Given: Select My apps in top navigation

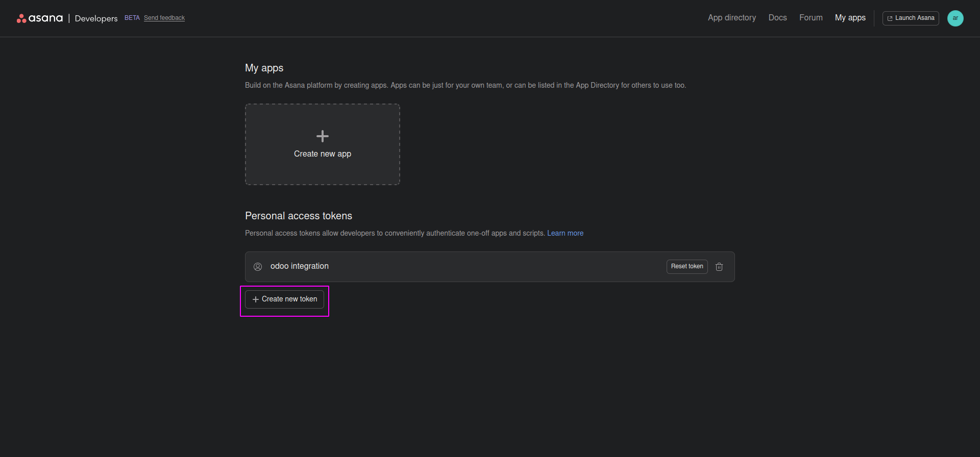Looking at the screenshot, I should coord(850,18).
